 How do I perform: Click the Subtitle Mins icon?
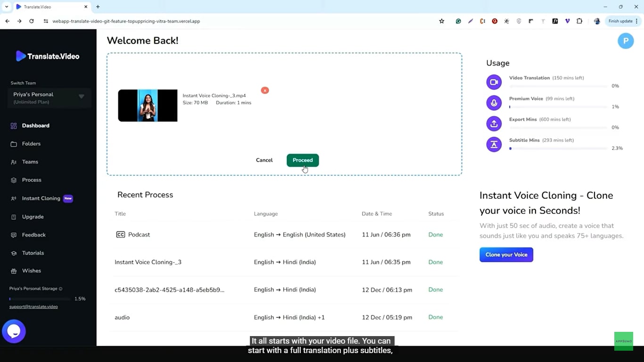pyautogui.click(x=494, y=144)
